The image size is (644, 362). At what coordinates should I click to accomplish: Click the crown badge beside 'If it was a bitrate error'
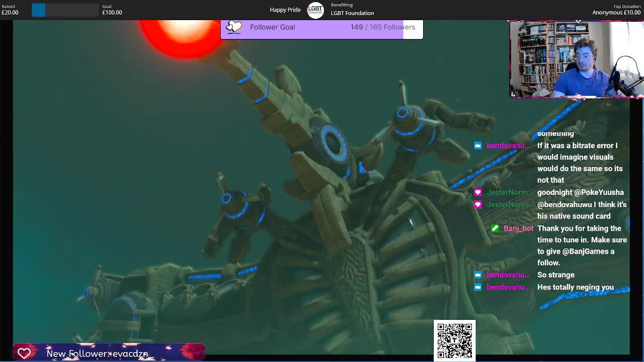tap(477, 146)
